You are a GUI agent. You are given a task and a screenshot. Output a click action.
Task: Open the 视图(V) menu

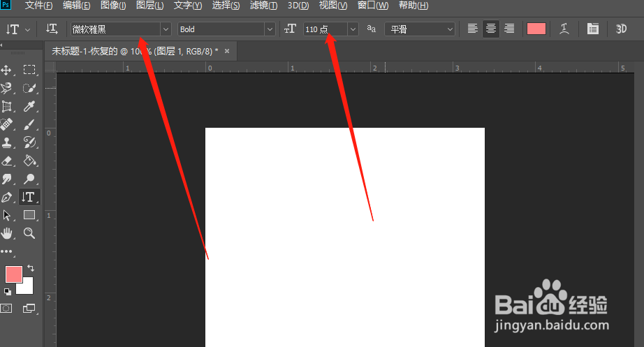click(333, 6)
